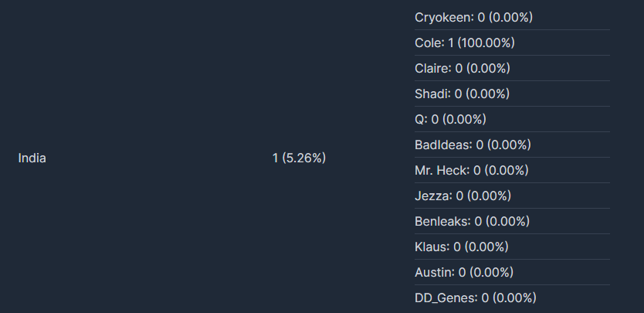Screen dimensions: 644x313
Task: Click the Cryokeen: 0 (0.00%) entry
Action: point(512,17)
